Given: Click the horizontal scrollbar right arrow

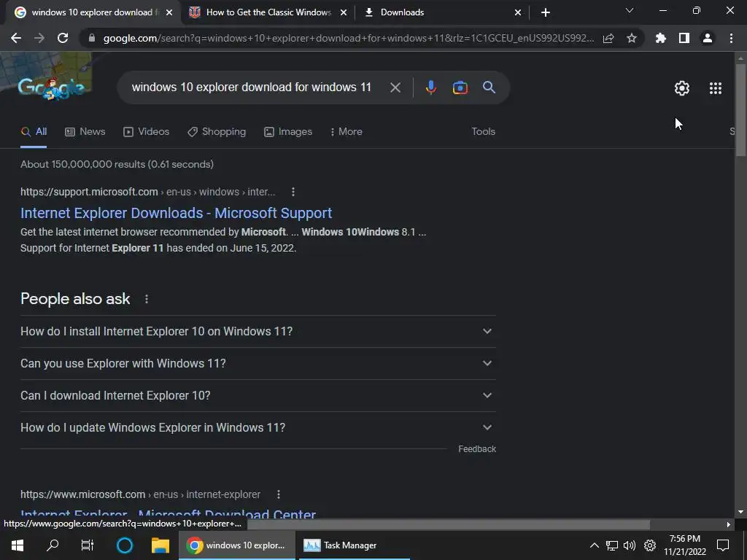Looking at the screenshot, I should [x=729, y=524].
